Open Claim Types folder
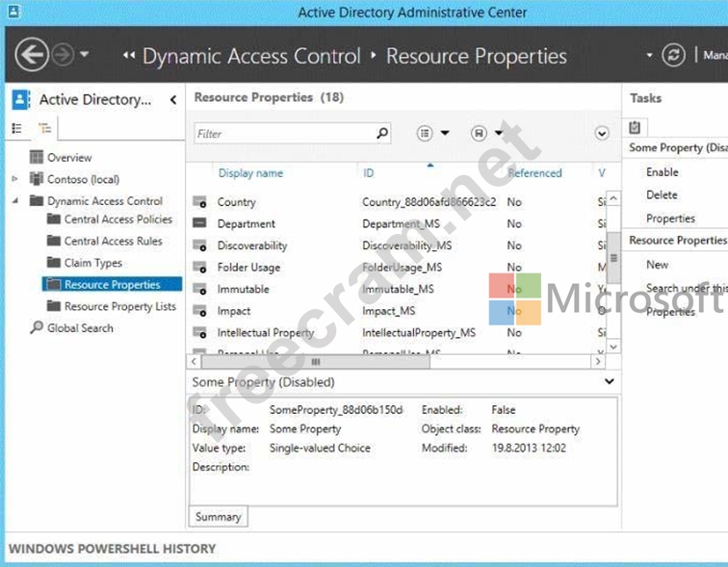The height and width of the screenshot is (567, 728). click(92, 263)
